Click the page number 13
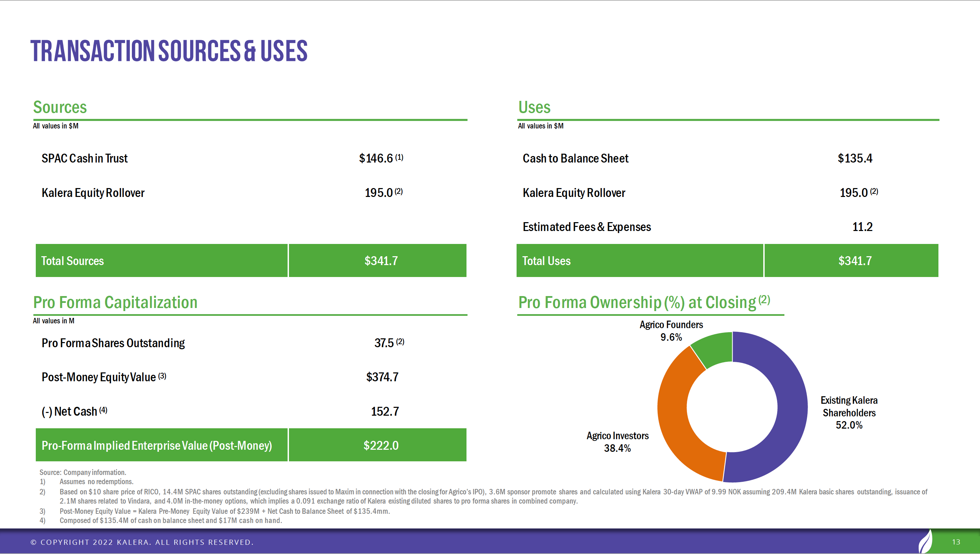 click(956, 542)
